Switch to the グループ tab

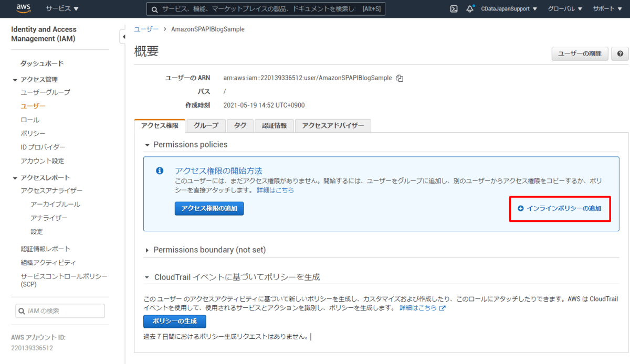[206, 126]
